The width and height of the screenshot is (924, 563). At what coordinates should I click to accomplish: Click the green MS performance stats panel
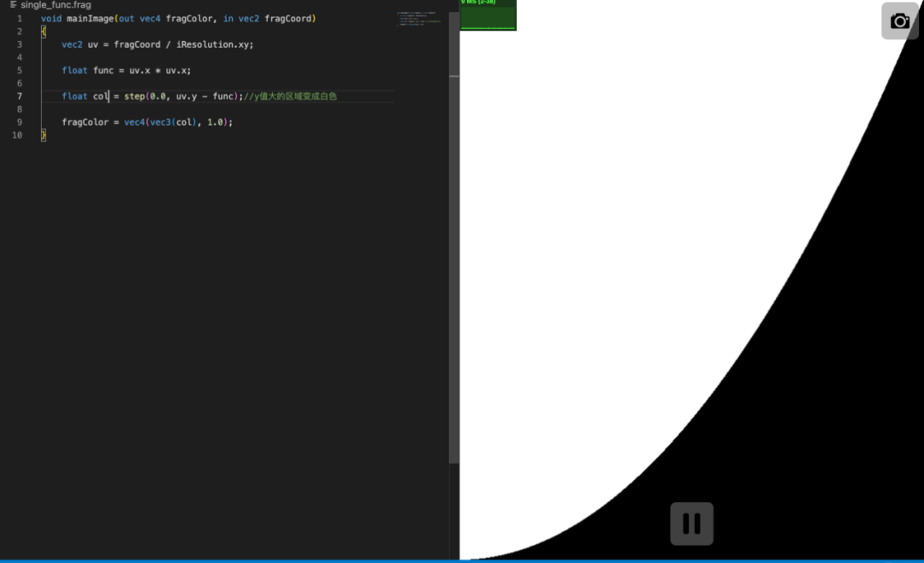488,15
